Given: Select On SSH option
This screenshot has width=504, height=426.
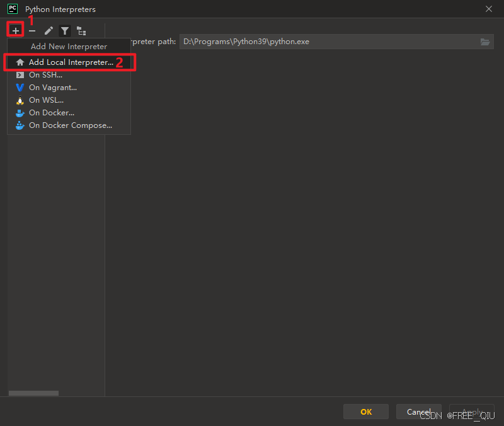Looking at the screenshot, I should (x=69, y=75).
